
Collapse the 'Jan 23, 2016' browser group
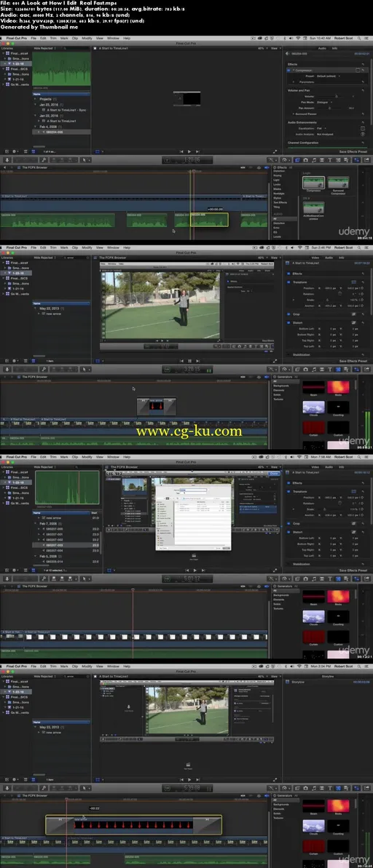click(35, 104)
